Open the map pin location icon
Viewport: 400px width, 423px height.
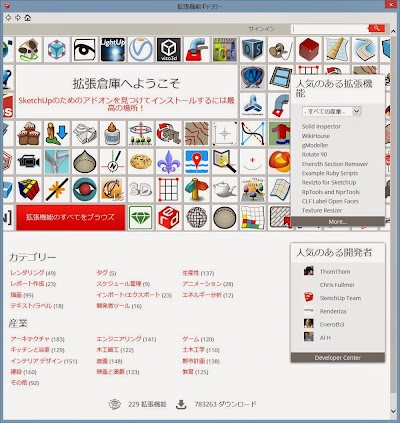tap(197, 161)
